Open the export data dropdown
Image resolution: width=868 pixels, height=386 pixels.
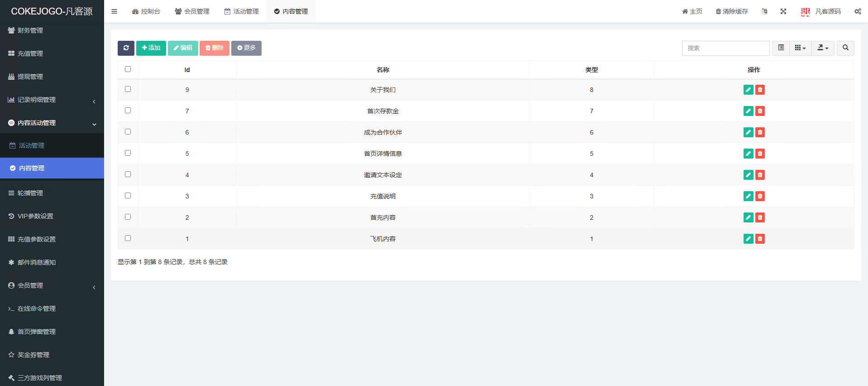pyautogui.click(x=822, y=48)
